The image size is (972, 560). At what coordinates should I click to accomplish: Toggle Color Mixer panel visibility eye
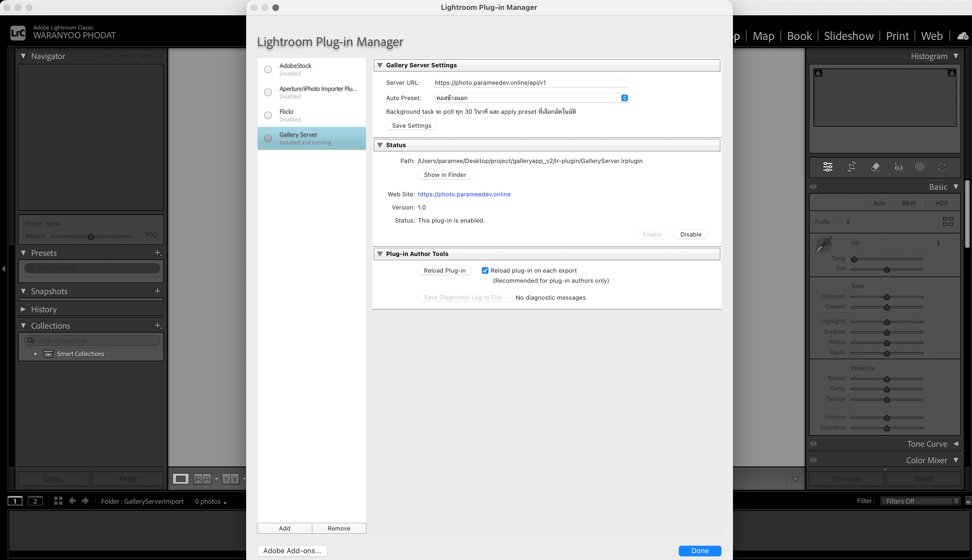[813, 460]
